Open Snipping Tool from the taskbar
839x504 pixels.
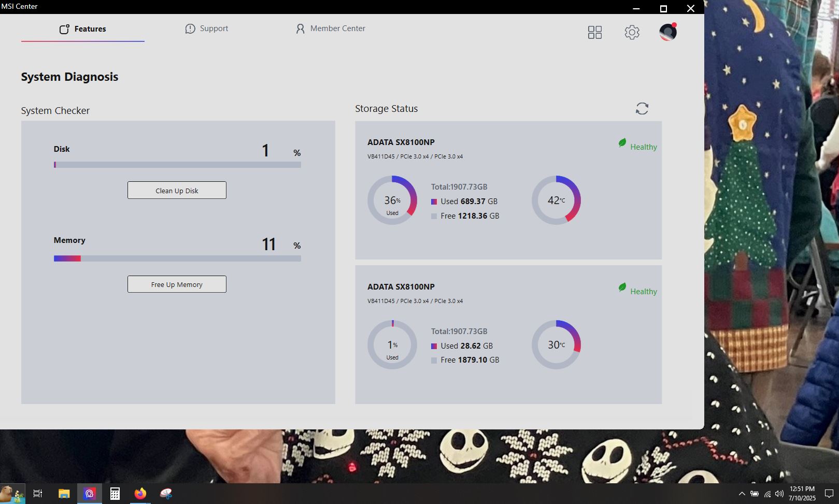tap(166, 494)
